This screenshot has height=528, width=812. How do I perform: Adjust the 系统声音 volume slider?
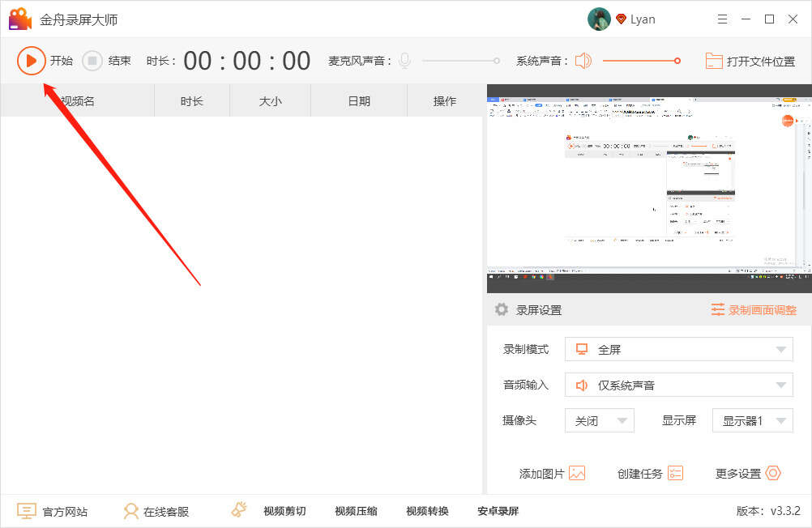pos(641,61)
